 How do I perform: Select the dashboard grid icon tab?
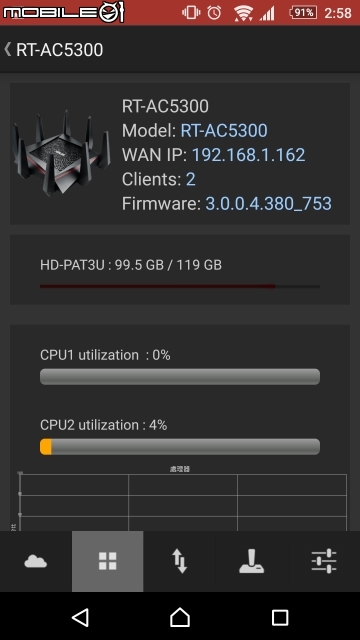(x=108, y=561)
